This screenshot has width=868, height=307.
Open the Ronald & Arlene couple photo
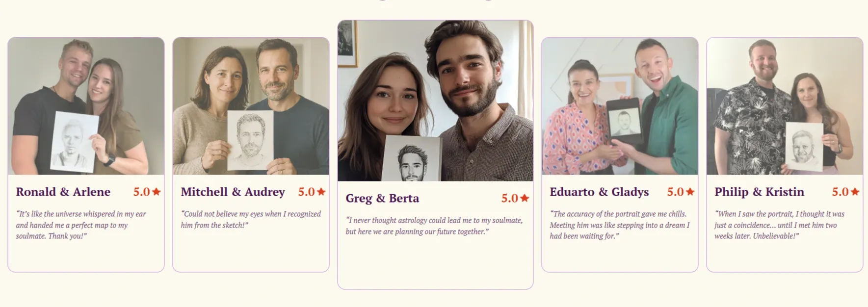click(86, 106)
